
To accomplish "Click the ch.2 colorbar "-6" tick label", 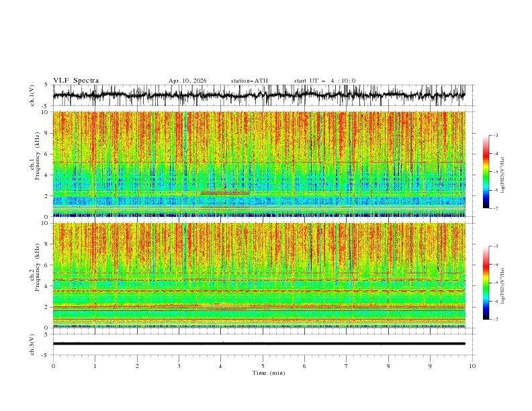I will click(x=495, y=301).
